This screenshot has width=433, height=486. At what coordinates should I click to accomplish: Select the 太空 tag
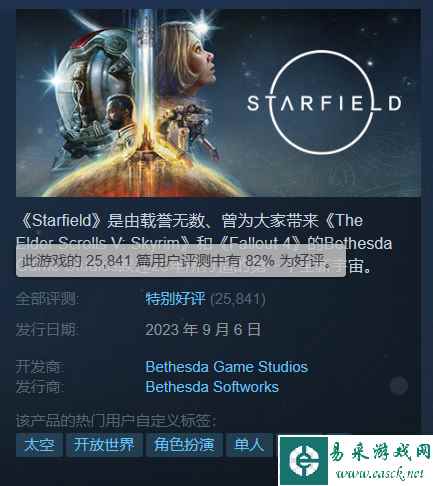39,445
